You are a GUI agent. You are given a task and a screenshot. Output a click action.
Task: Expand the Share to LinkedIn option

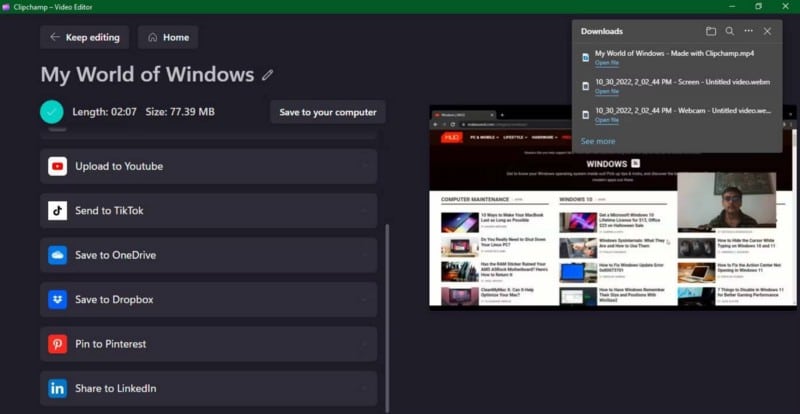tap(209, 388)
